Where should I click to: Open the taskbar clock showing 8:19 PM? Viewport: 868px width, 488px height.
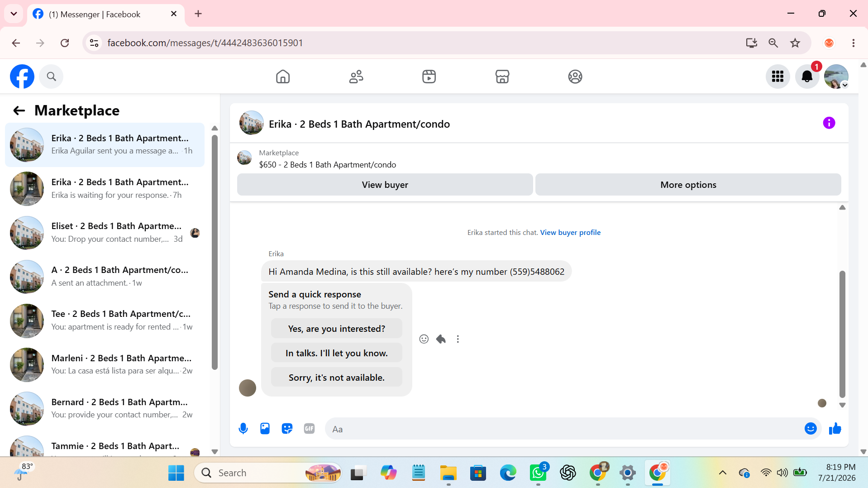tap(837, 473)
